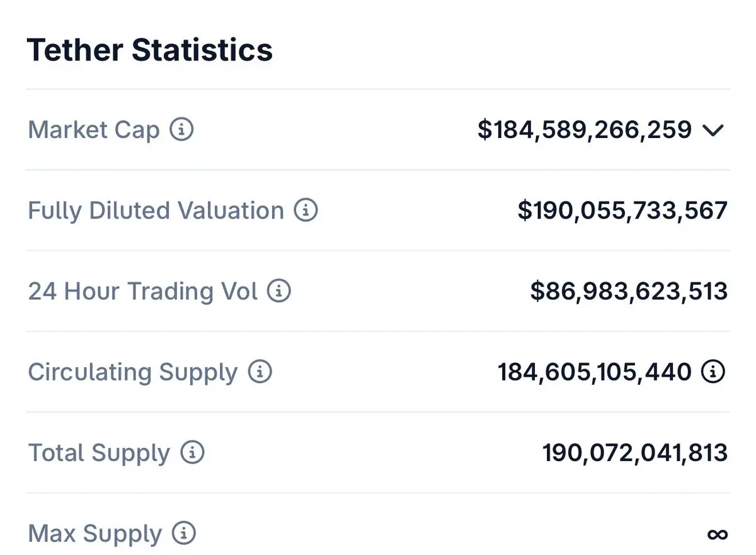The height and width of the screenshot is (555, 756).
Task: Click the Total Supply label
Action: tap(99, 452)
